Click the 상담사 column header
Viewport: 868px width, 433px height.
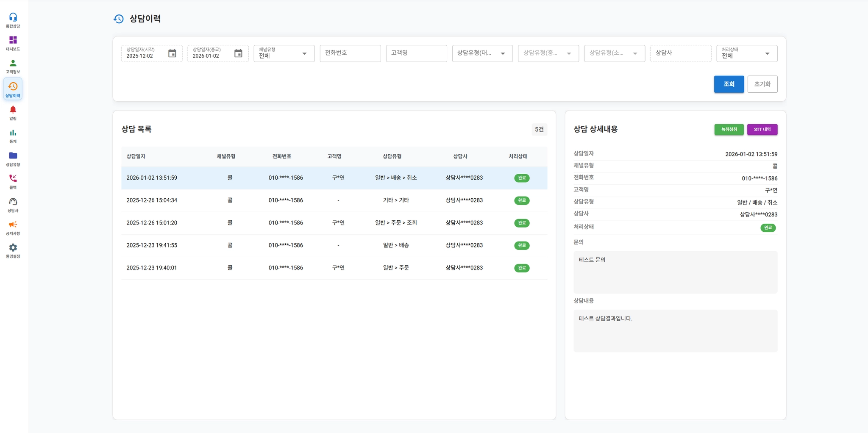click(460, 156)
